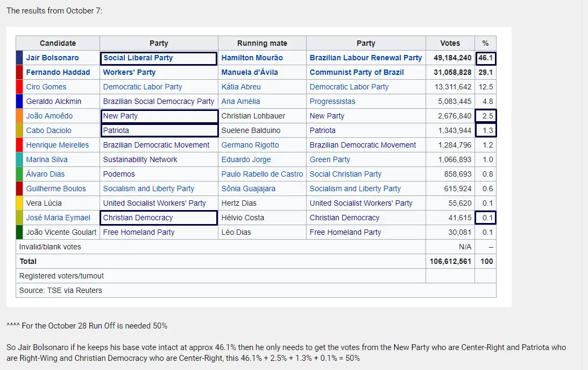The height and width of the screenshot is (370, 588).
Task: Open the Workers' Party link
Action: pos(129,72)
